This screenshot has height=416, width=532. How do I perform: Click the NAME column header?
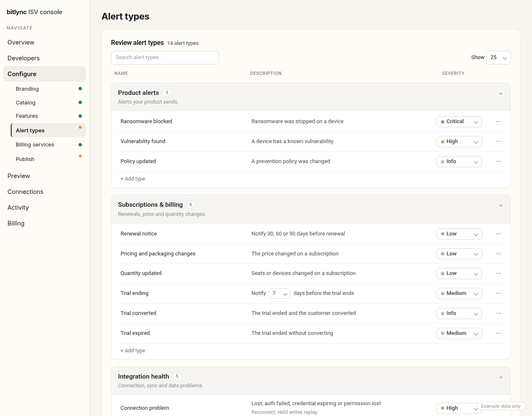(121, 73)
